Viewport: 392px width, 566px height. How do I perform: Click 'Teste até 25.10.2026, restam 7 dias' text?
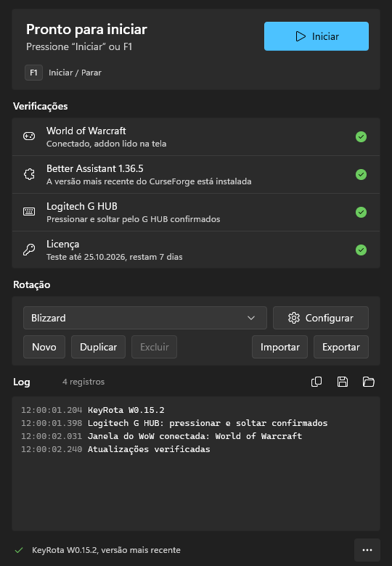pos(115,257)
